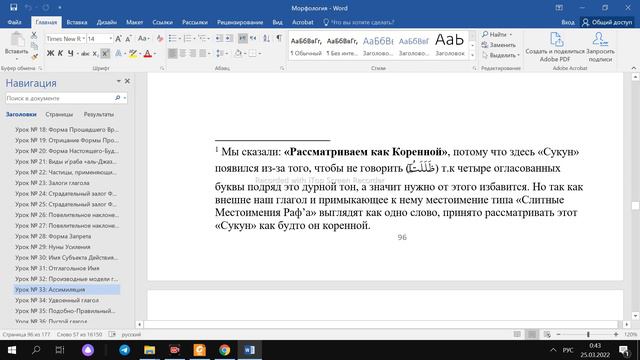
Task: Open Google Chrome from the taskbar
Action: pos(224,350)
